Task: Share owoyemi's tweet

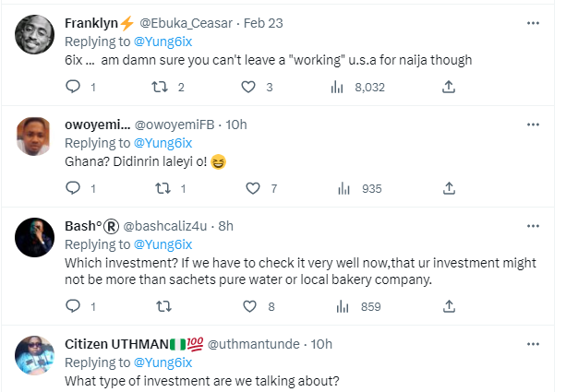Action: tap(448, 188)
